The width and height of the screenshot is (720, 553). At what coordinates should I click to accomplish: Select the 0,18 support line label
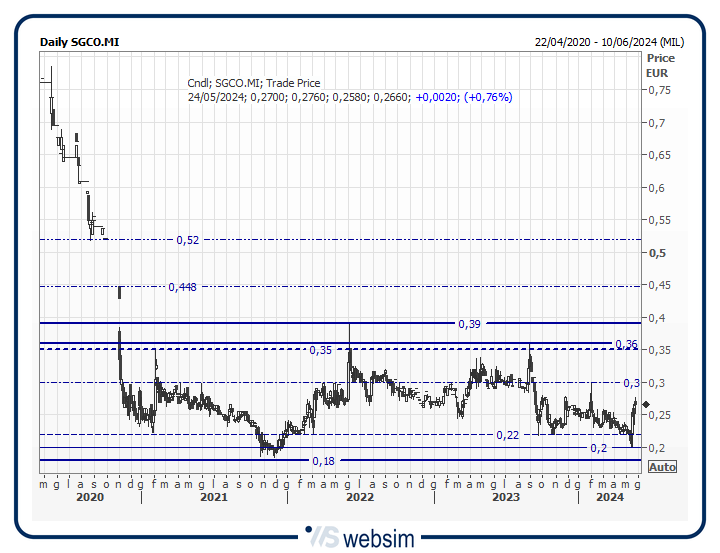click(323, 461)
